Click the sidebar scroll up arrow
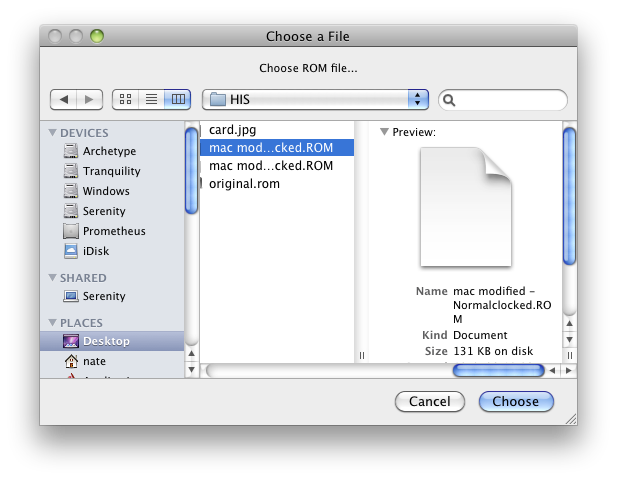This screenshot has height=480, width=617. pos(191,353)
